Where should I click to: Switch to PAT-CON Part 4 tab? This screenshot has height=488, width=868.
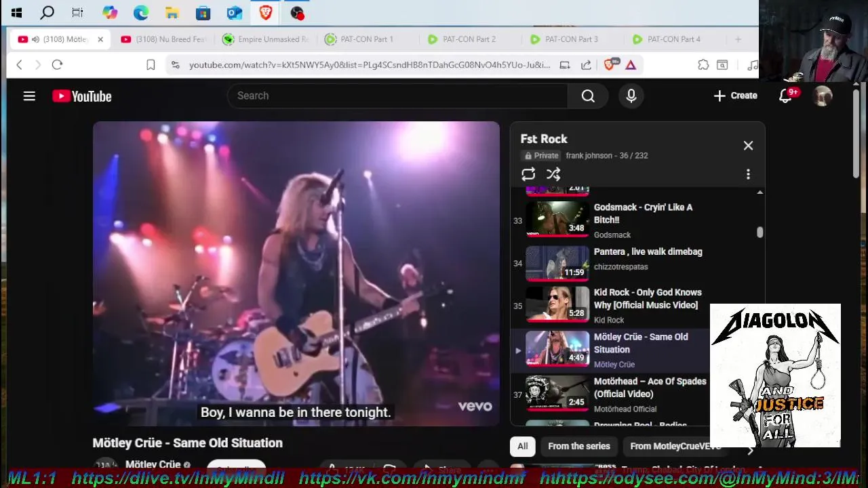coord(674,39)
